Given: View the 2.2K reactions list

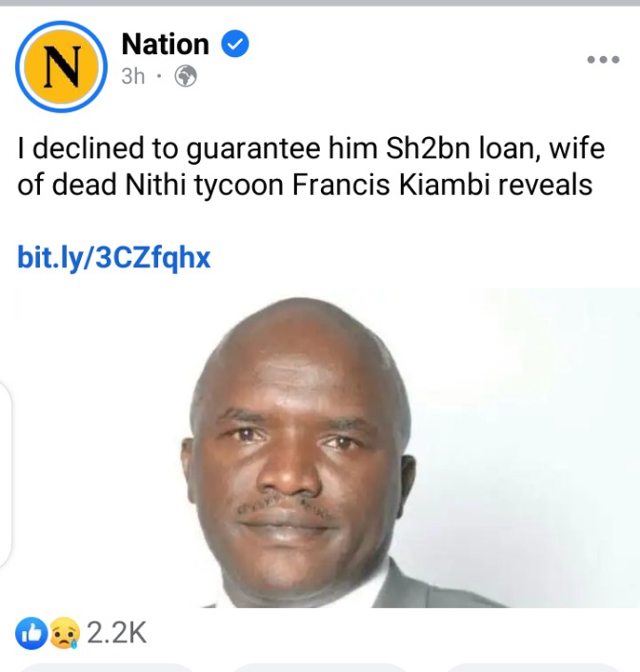Looking at the screenshot, I should 117,633.
